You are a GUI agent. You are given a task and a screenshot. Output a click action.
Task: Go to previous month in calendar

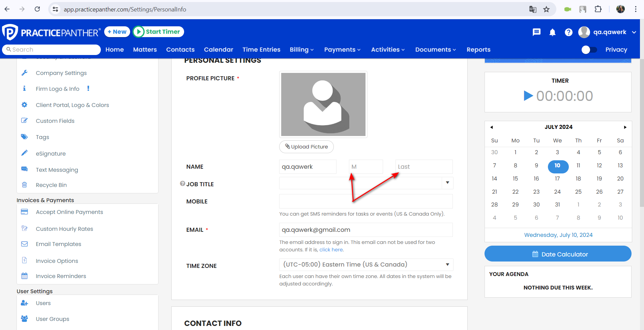(x=492, y=127)
